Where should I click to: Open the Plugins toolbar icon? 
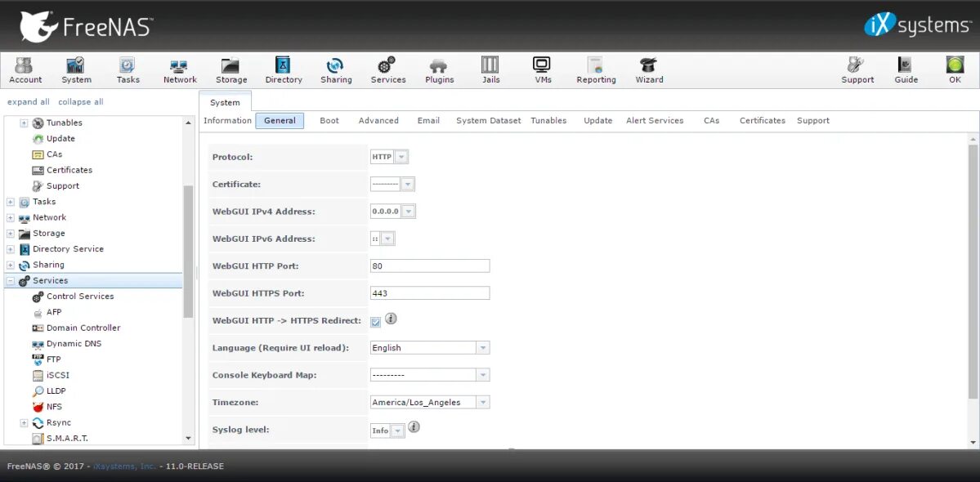click(440, 70)
